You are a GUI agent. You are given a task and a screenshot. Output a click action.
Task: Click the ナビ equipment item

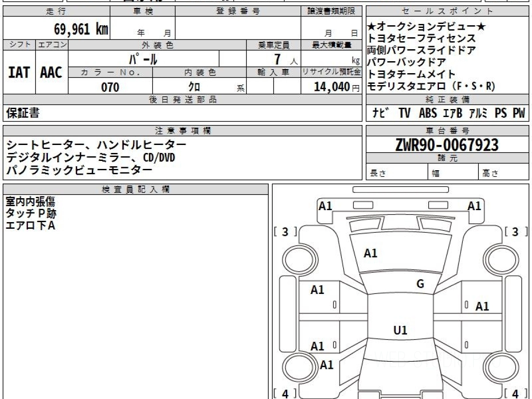tap(381, 113)
